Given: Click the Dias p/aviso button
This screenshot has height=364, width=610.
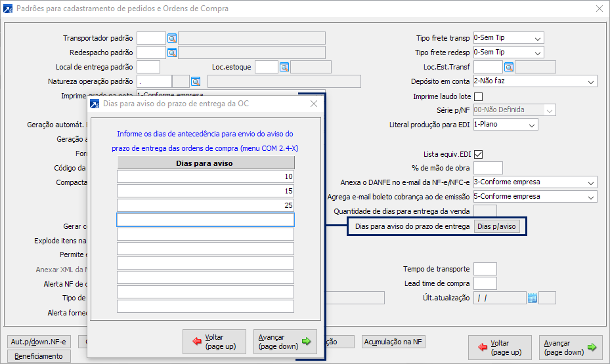Looking at the screenshot, I should coord(496,226).
